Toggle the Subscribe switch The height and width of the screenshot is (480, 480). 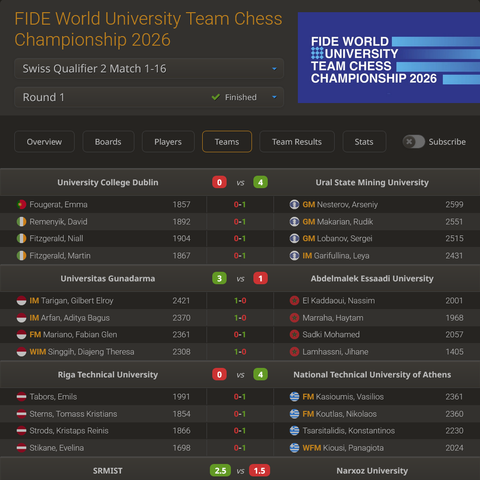413,142
